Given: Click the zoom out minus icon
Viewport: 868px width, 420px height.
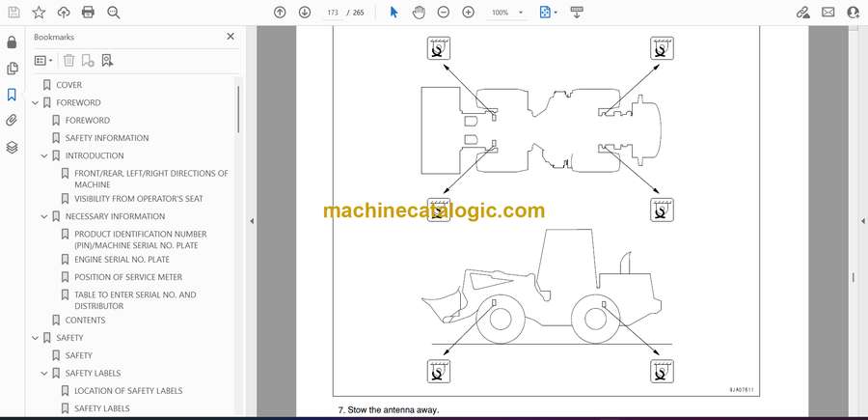Looking at the screenshot, I should click(x=444, y=13).
